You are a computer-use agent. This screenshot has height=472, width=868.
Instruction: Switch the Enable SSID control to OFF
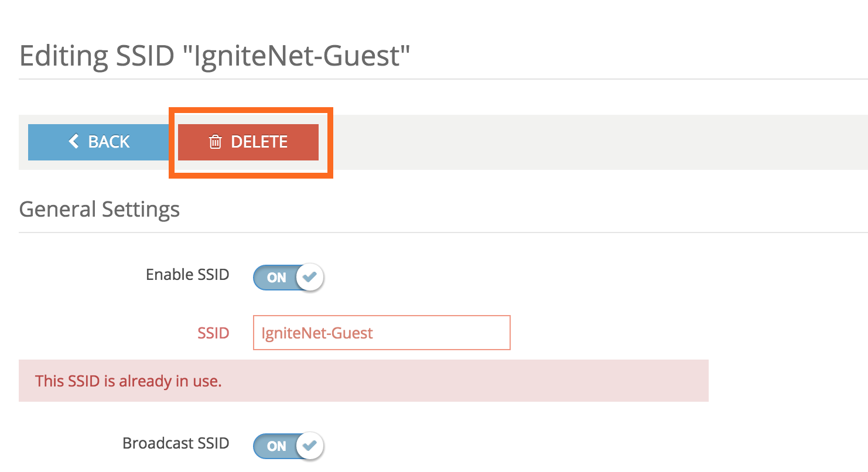point(288,277)
